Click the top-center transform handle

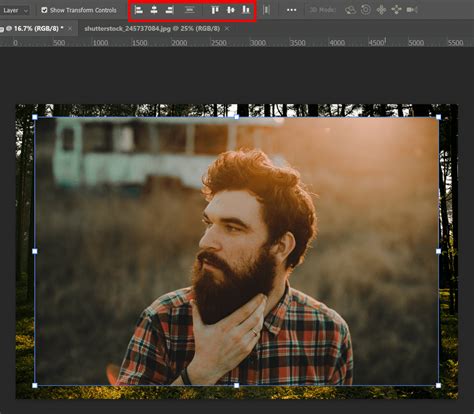237,117
